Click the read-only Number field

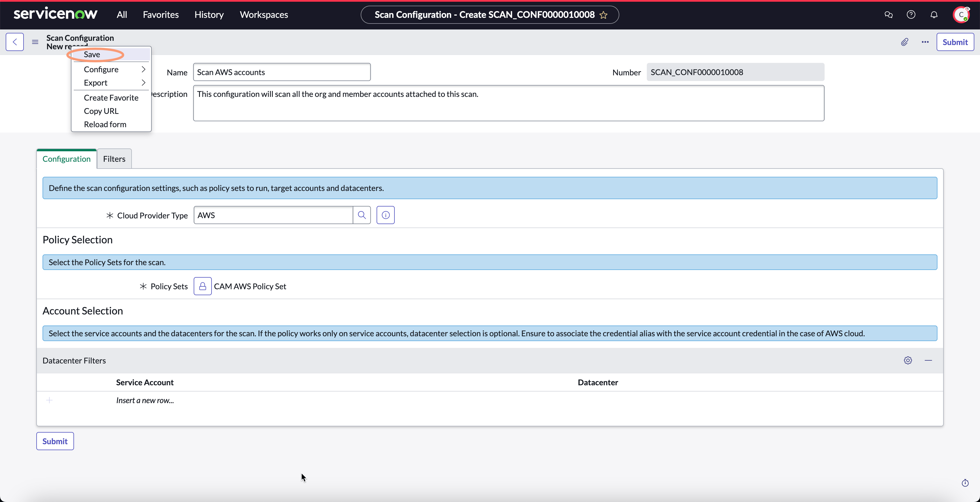click(735, 72)
